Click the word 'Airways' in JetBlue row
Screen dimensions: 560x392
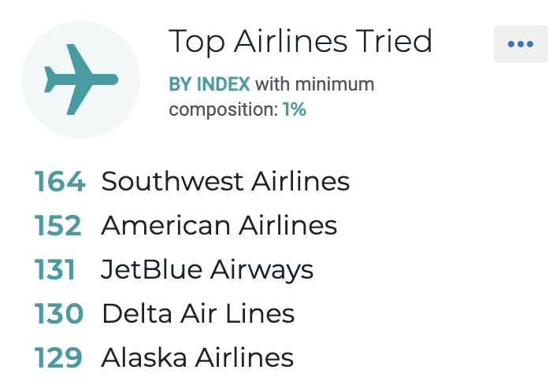point(261,270)
